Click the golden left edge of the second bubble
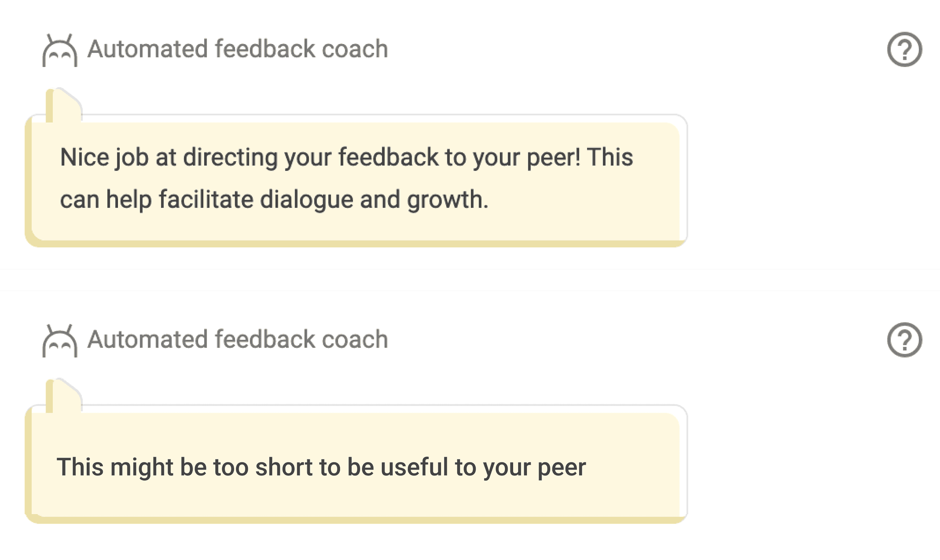Image resolution: width=940 pixels, height=560 pixels. click(x=28, y=464)
